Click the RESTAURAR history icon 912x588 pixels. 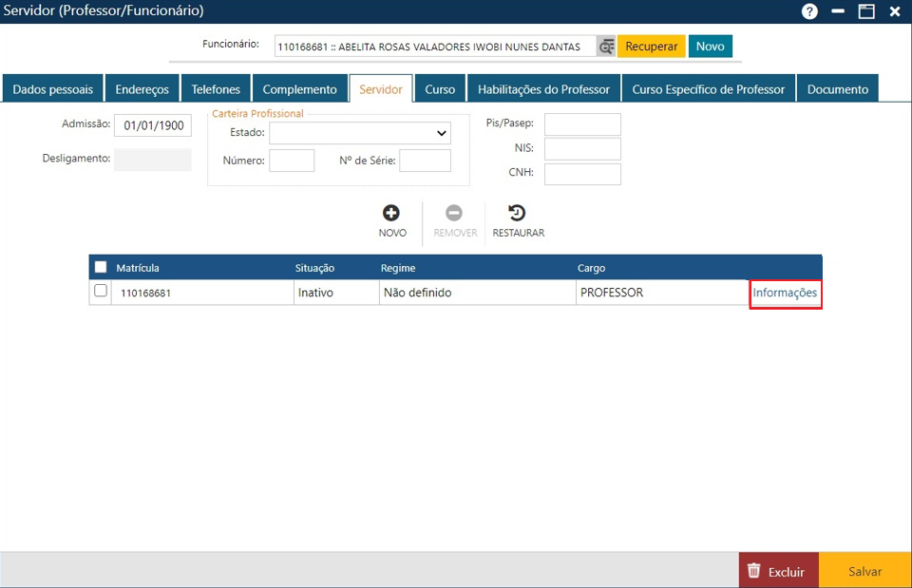[x=518, y=214]
